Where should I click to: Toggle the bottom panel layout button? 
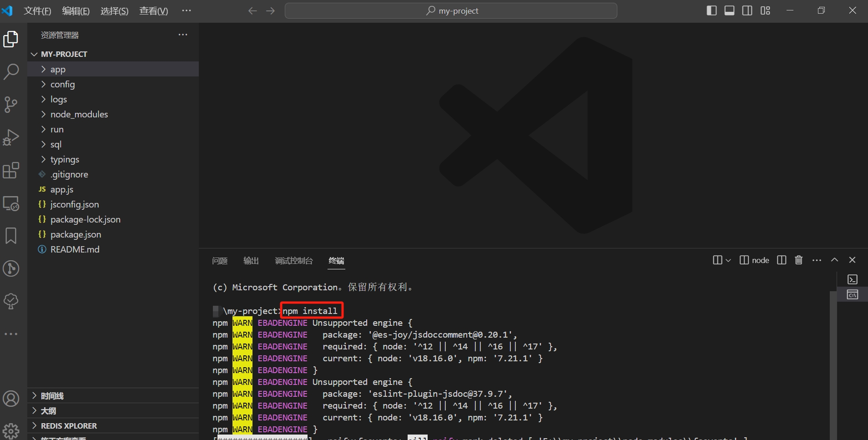729,10
